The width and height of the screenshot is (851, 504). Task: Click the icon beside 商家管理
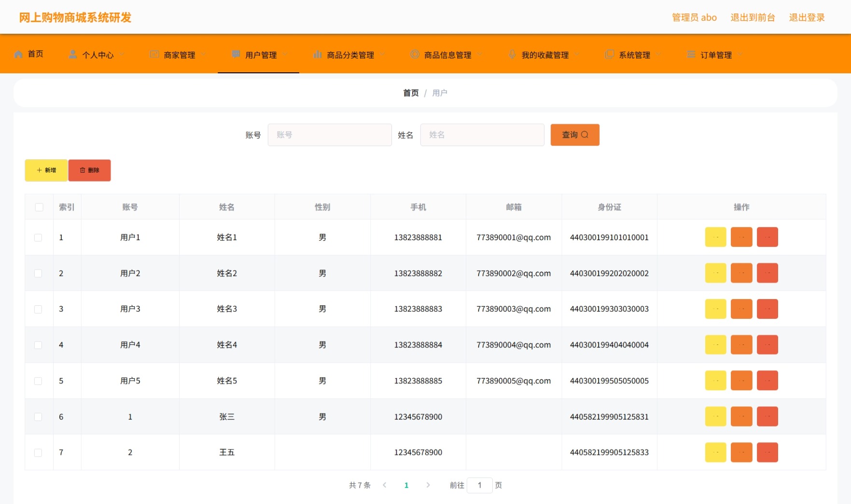(154, 54)
